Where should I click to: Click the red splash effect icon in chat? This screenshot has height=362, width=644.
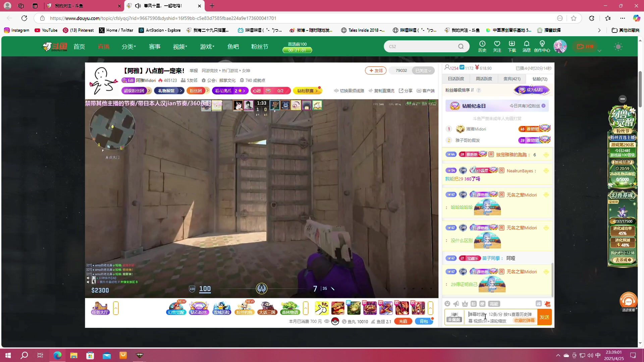coord(547,304)
